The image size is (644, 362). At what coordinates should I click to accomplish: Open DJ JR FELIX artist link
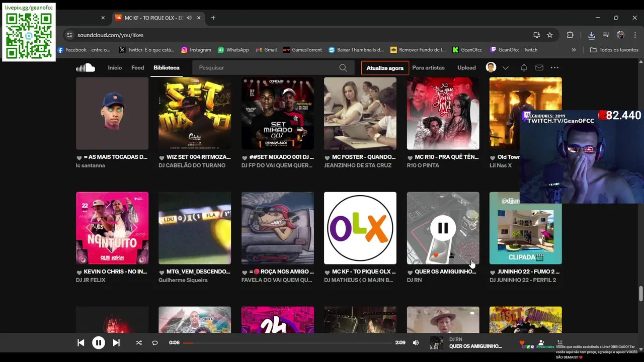(x=91, y=280)
